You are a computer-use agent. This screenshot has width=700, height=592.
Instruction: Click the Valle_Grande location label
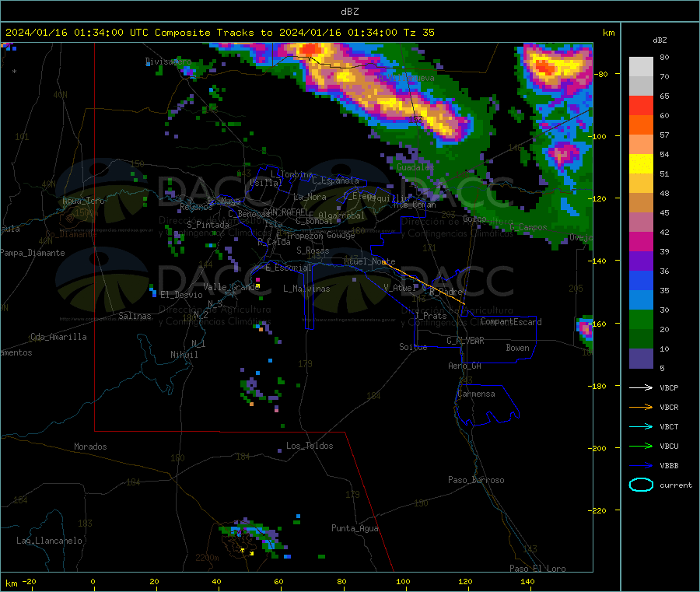click(x=231, y=287)
